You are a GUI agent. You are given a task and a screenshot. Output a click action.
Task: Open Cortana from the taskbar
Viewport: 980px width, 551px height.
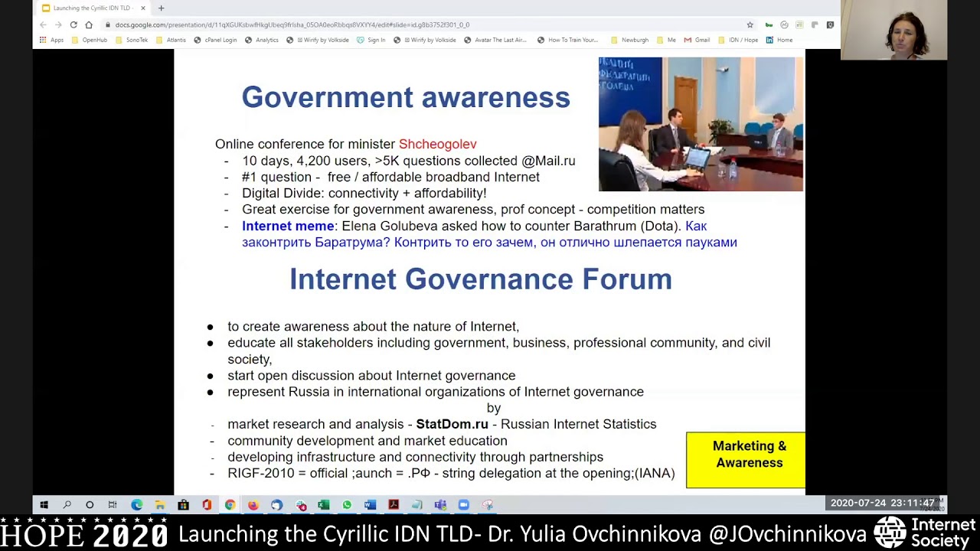(x=90, y=504)
